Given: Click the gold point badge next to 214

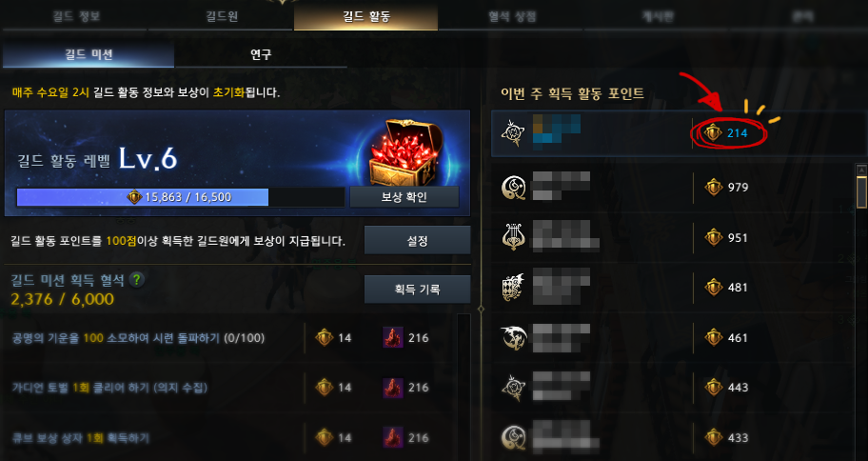Looking at the screenshot, I should click(x=713, y=133).
